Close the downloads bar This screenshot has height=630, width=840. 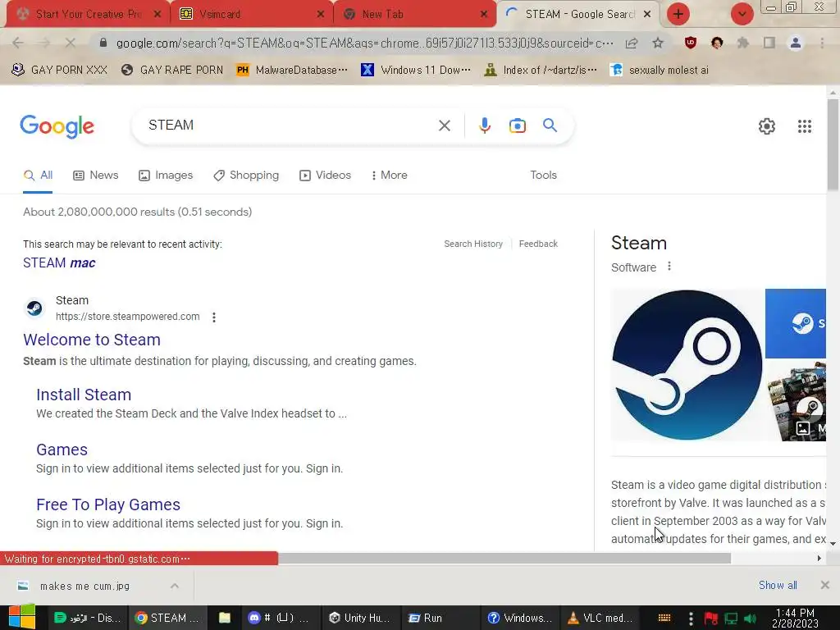[x=825, y=585]
